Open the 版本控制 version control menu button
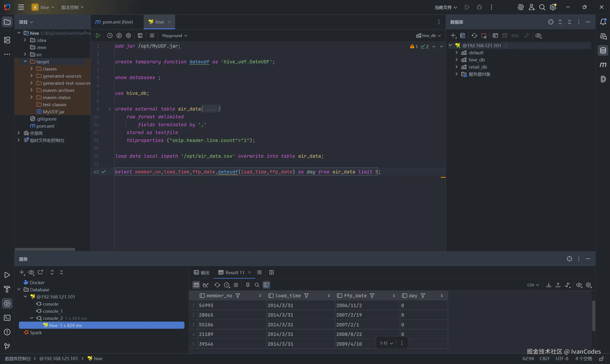 click(72, 7)
